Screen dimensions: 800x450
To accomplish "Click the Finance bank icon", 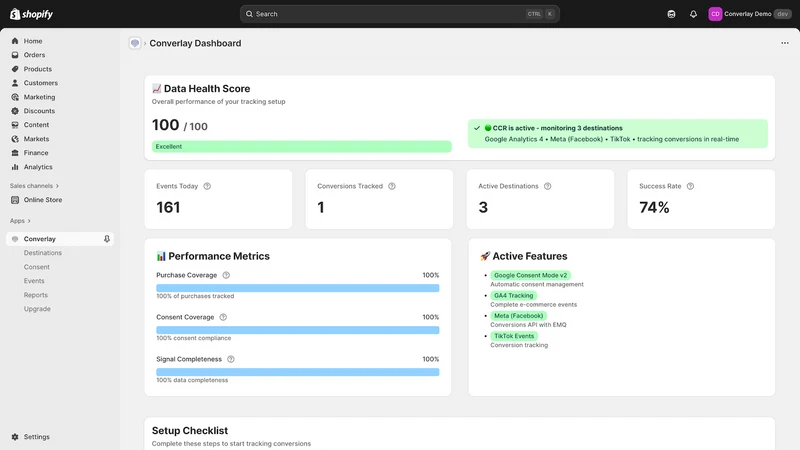I will click(15, 153).
